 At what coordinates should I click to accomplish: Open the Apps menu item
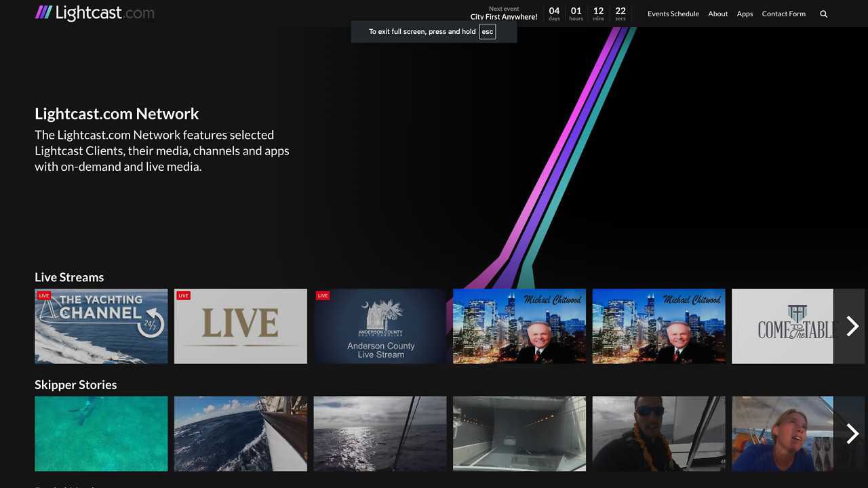(745, 14)
